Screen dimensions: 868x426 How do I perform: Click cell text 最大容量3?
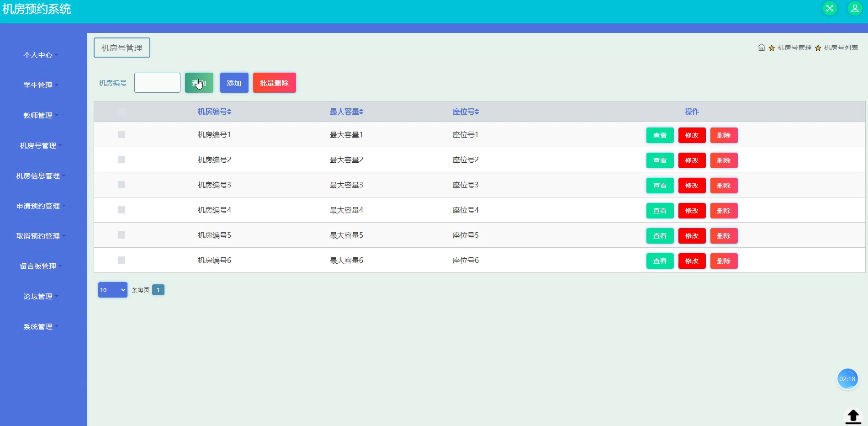(346, 185)
